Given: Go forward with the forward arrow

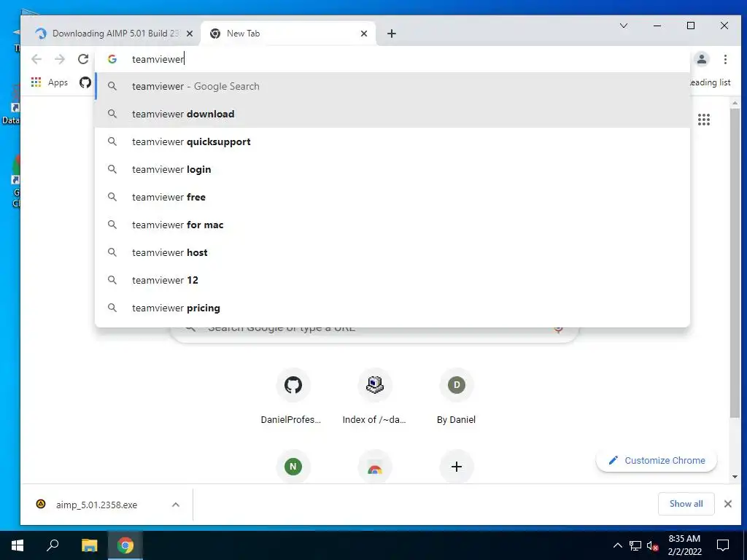Looking at the screenshot, I should tap(60, 59).
